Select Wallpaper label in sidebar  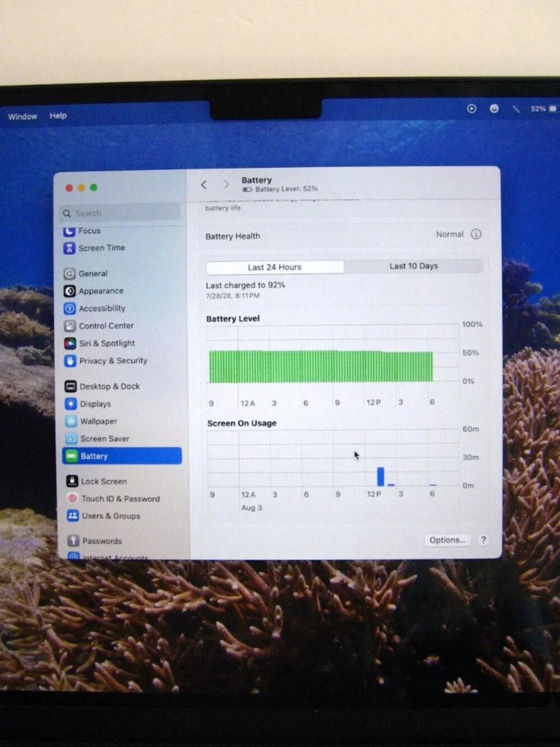click(99, 421)
